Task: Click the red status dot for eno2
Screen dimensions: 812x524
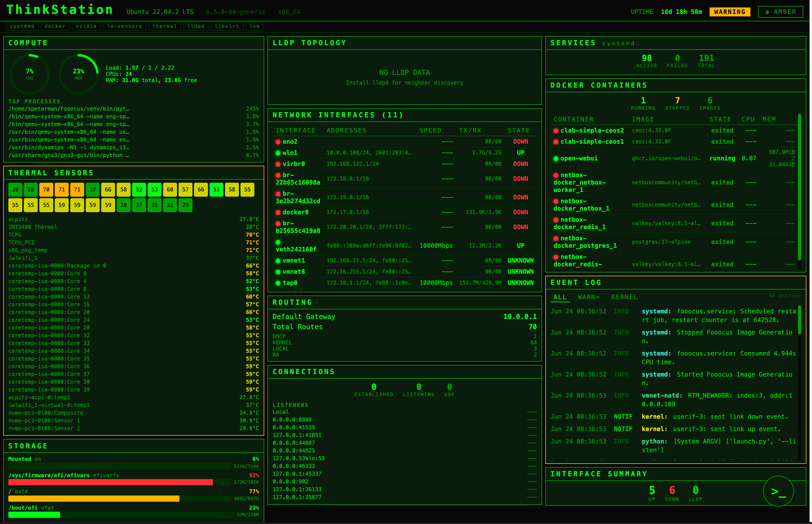Action: tap(278, 142)
